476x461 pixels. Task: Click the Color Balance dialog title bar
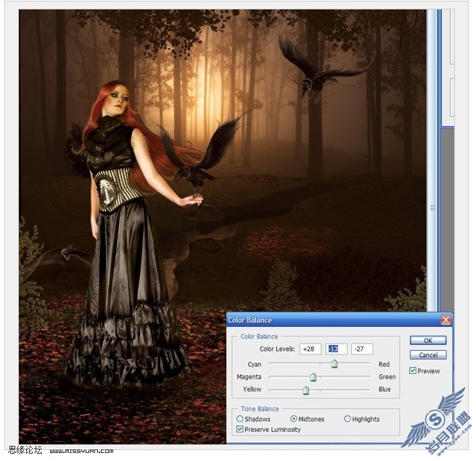coord(334,320)
